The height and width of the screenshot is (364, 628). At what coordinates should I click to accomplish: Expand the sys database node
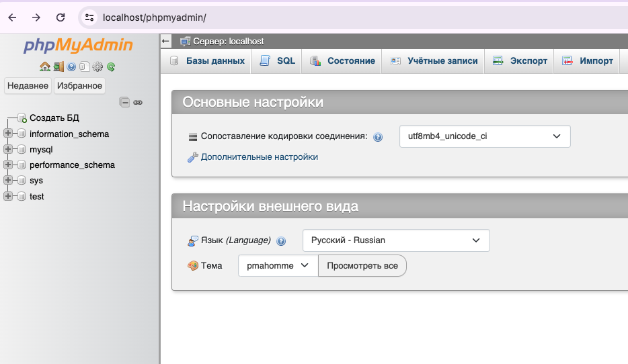coord(7,180)
